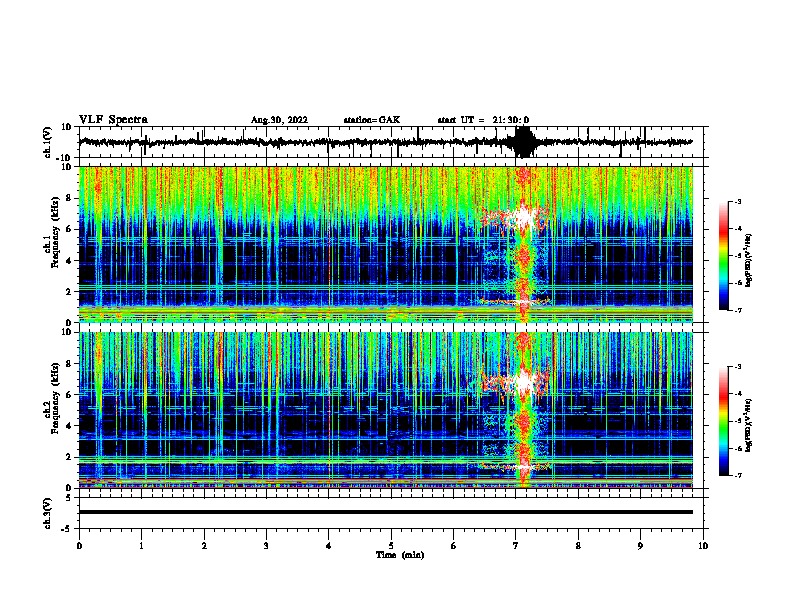792x612 pixels.
Task: Click the ch.1 spectrogram color scale bar
Action: [724, 256]
